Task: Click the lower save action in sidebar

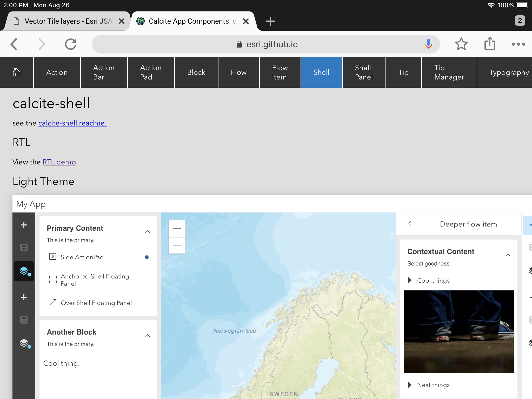Action: [24, 320]
